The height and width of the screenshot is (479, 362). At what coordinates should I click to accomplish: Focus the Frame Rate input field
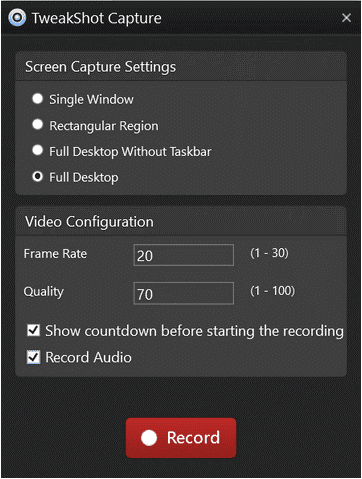pos(184,255)
